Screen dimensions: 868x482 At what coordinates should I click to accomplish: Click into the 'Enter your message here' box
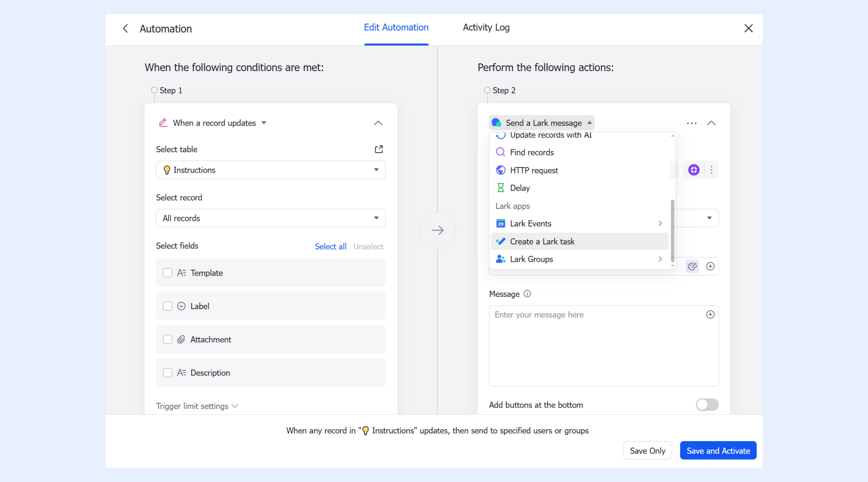(x=604, y=346)
